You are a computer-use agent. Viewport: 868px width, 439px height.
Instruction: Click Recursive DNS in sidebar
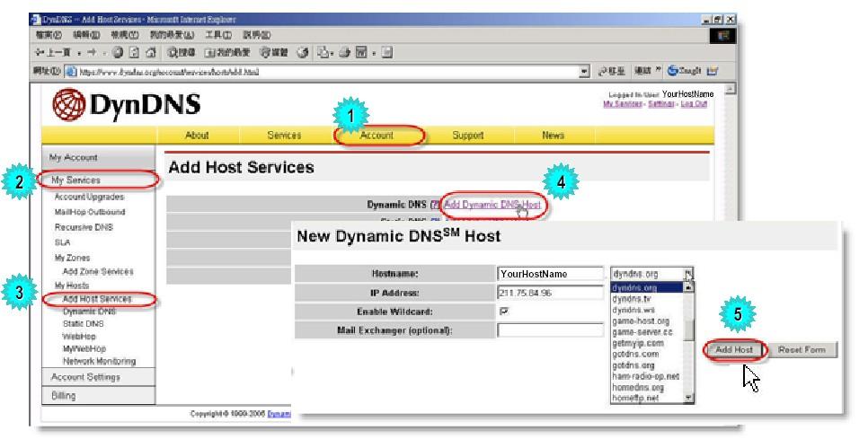pos(84,227)
